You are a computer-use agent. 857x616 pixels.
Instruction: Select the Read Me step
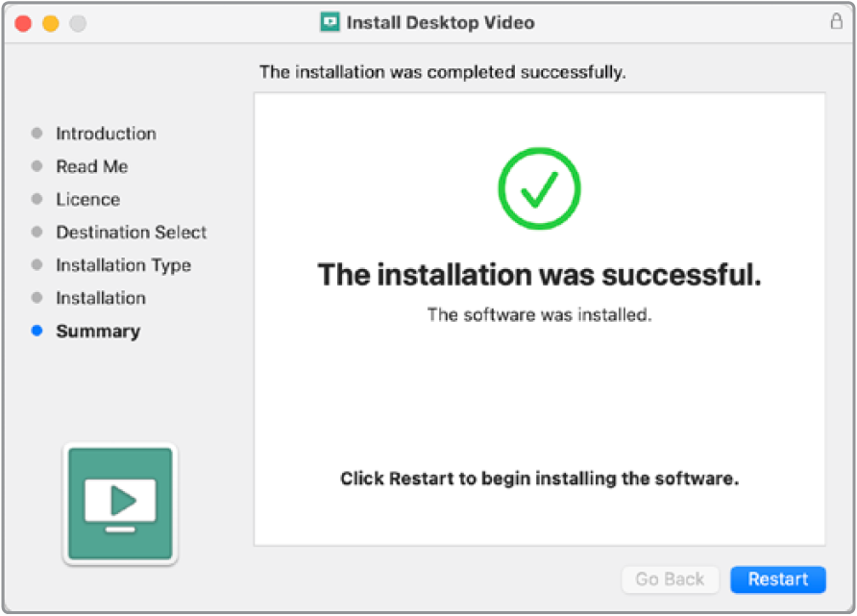pos(91,166)
